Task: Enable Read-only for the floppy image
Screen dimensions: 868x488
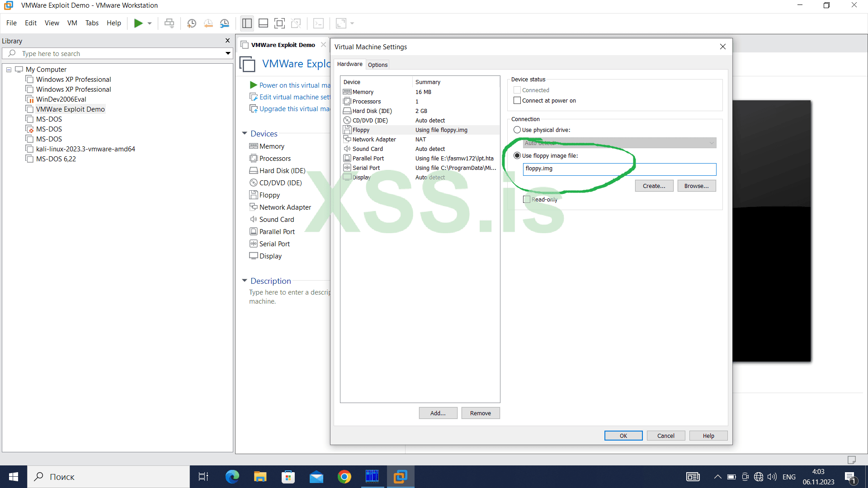Action: point(526,199)
